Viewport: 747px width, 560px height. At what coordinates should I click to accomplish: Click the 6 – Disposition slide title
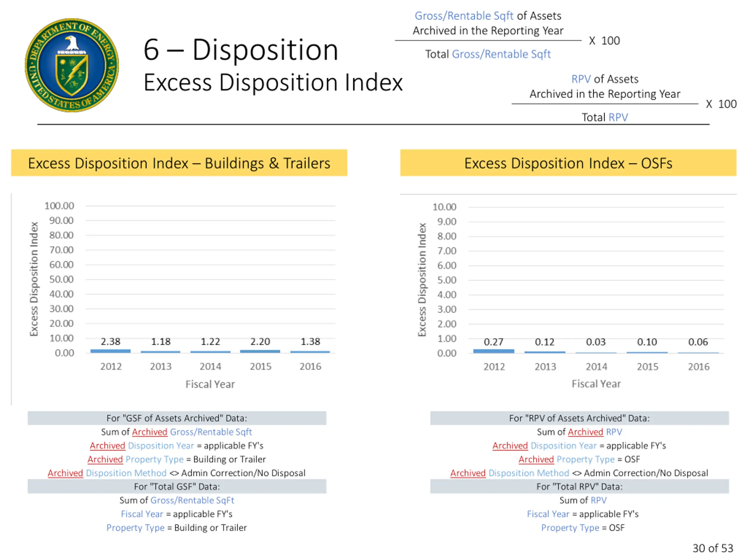[240, 50]
